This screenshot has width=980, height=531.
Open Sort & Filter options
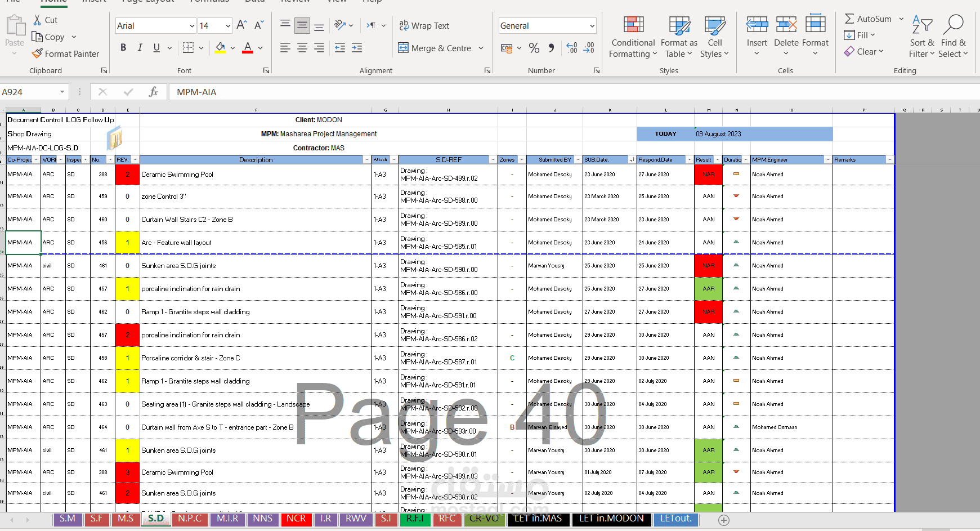pos(922,37)
